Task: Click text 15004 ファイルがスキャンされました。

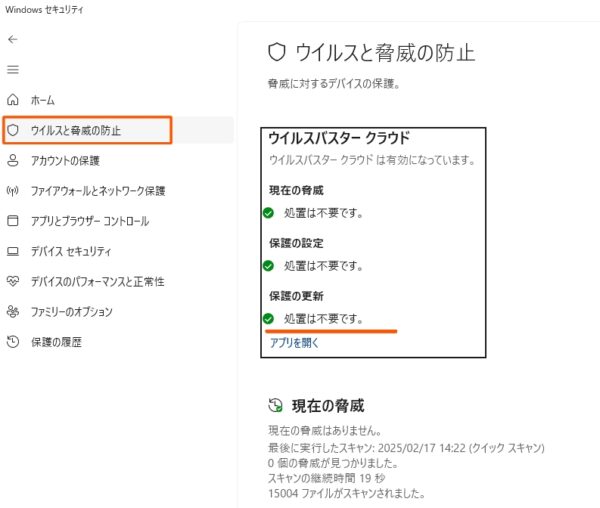Action: 347,493
